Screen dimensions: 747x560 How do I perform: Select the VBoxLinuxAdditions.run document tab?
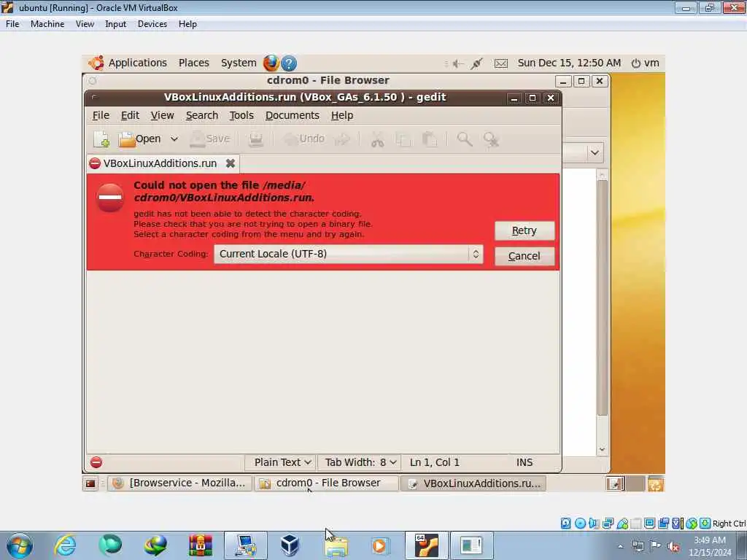pos(160,163)
